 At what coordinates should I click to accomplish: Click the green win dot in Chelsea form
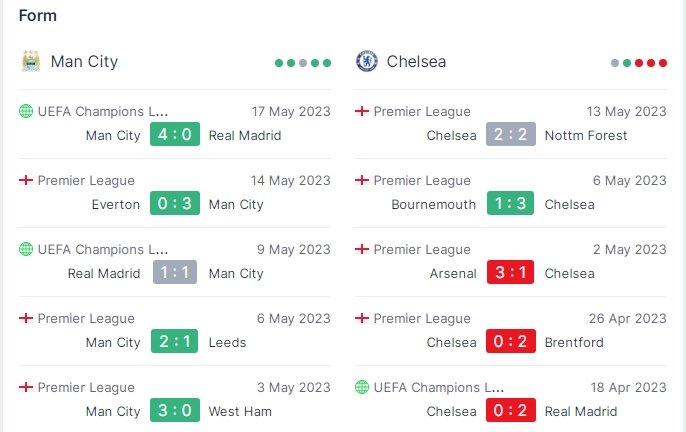[x=627, y=63]
